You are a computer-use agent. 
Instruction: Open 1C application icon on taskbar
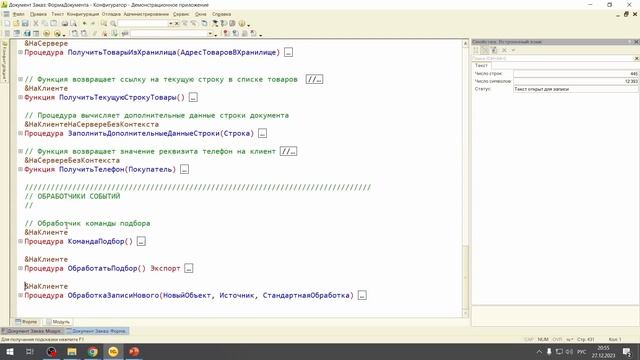click(113, 351)
